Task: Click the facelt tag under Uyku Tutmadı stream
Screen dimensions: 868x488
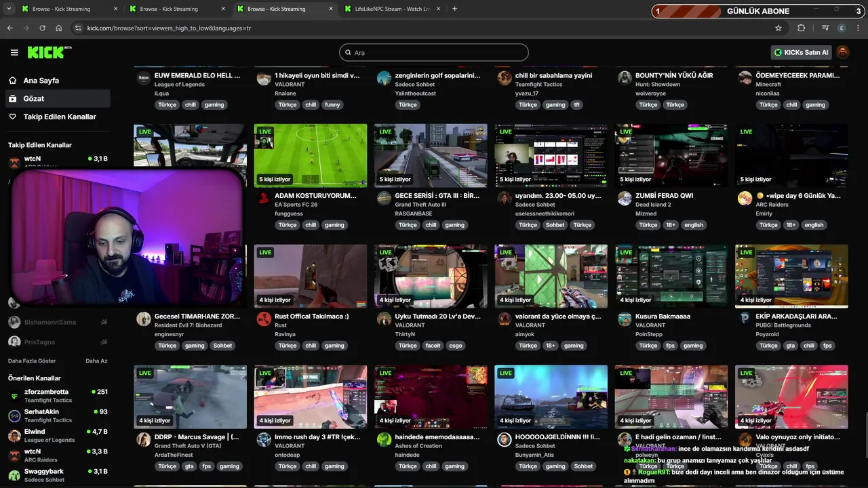Action: [433, 346]
